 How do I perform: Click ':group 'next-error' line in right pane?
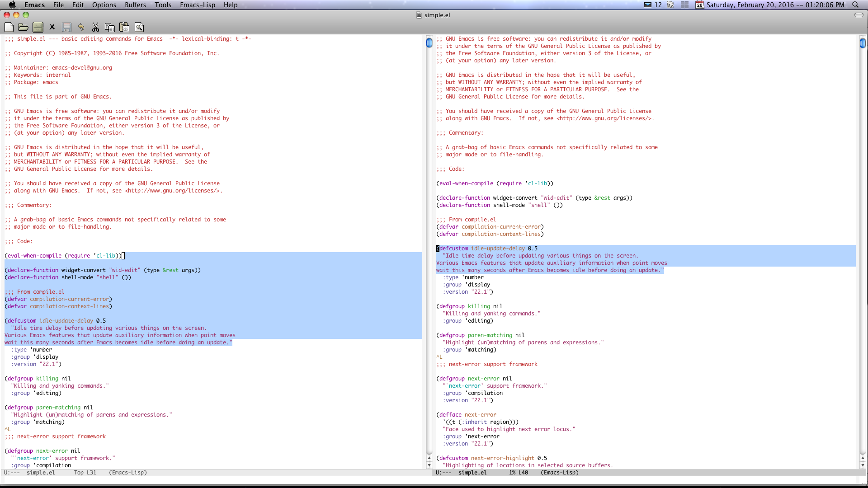click(x=471, y=436)
